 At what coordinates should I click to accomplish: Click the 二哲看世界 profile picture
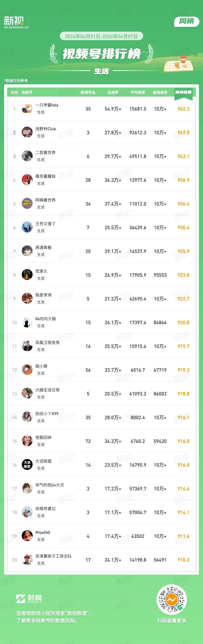point(27,156)
